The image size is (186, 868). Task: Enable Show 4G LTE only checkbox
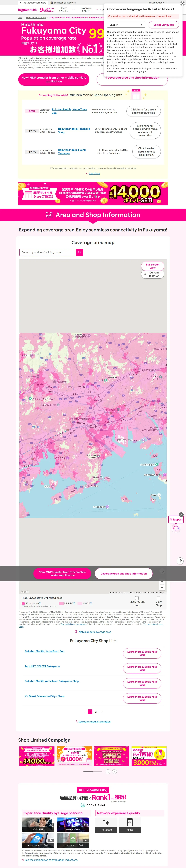tap(137, 598)
